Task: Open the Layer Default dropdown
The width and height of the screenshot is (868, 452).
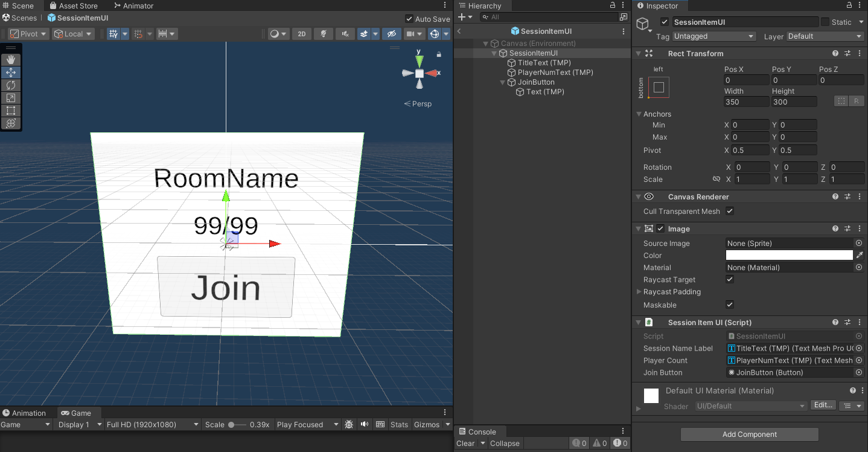Action: click(826, 36)
